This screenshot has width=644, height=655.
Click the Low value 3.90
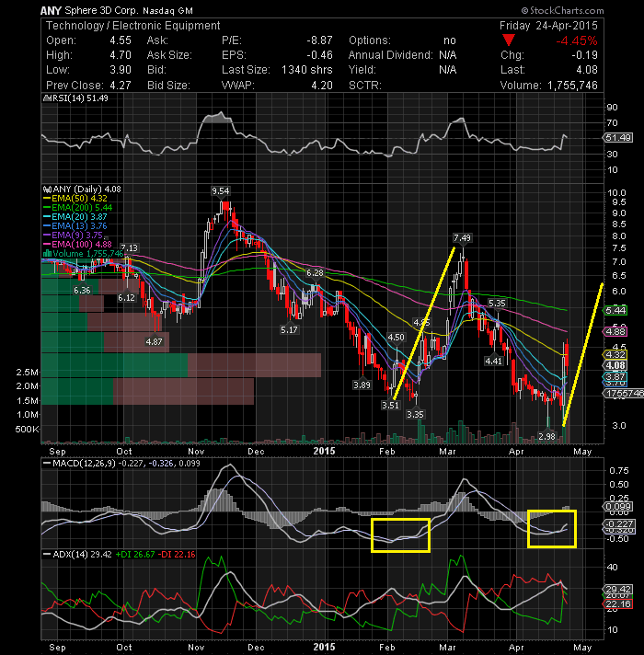(x=121, y=70)
